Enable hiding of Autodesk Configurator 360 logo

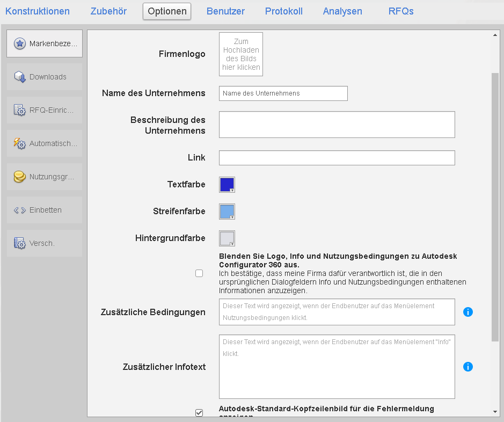(x=199, y=273)
